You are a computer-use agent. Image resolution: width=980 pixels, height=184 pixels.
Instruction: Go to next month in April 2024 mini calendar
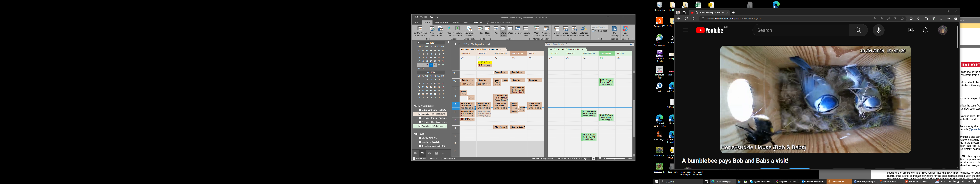(443, 43)
